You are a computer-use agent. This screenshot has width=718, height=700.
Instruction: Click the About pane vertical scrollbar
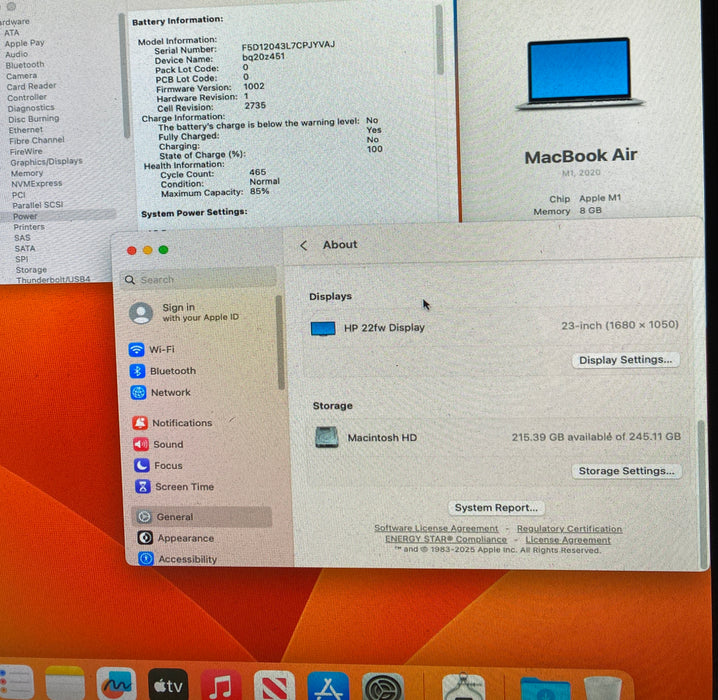[x=703, y=494]
